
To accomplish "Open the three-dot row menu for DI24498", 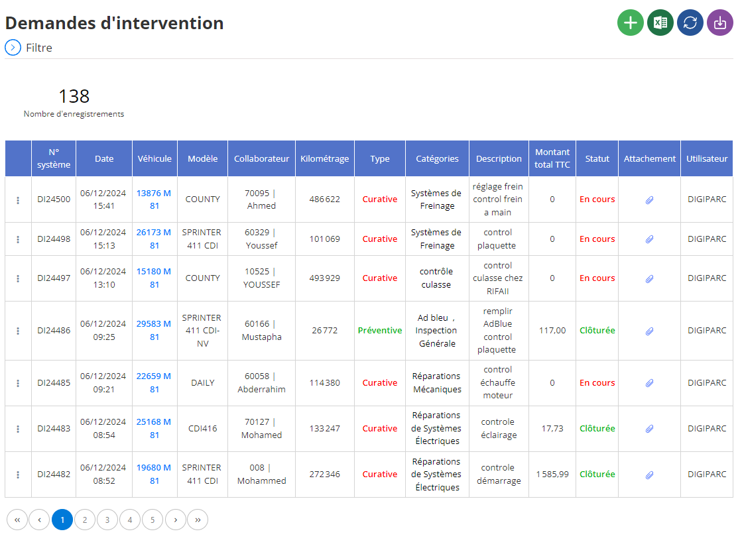I will point(18,239).
